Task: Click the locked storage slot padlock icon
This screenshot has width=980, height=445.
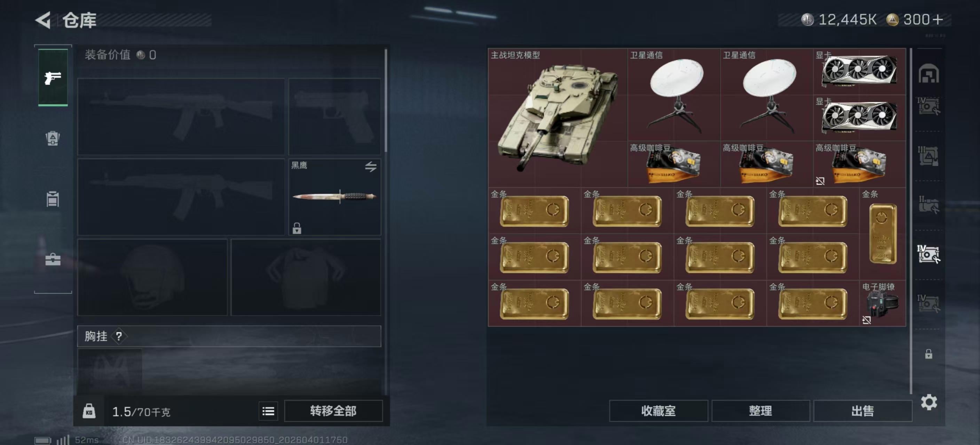Action: 928,354
